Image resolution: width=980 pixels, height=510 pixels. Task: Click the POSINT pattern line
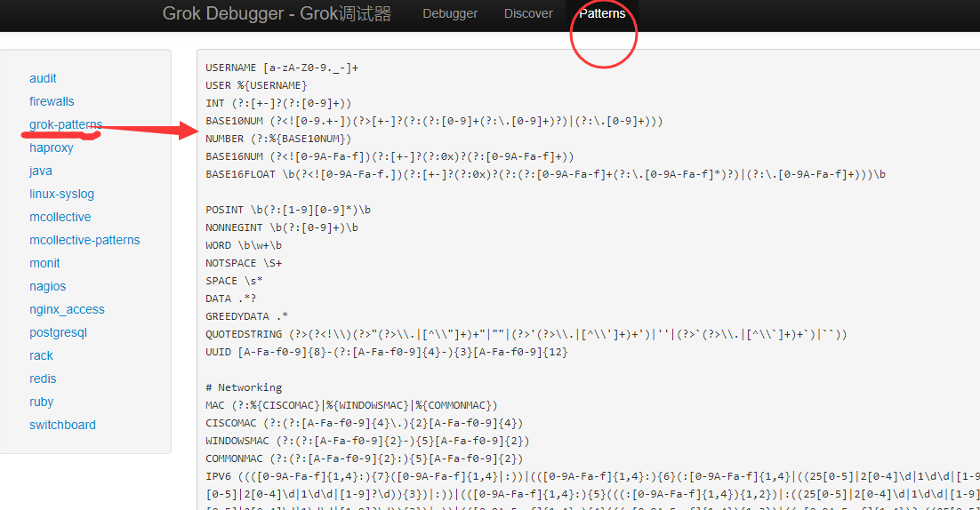288,210
